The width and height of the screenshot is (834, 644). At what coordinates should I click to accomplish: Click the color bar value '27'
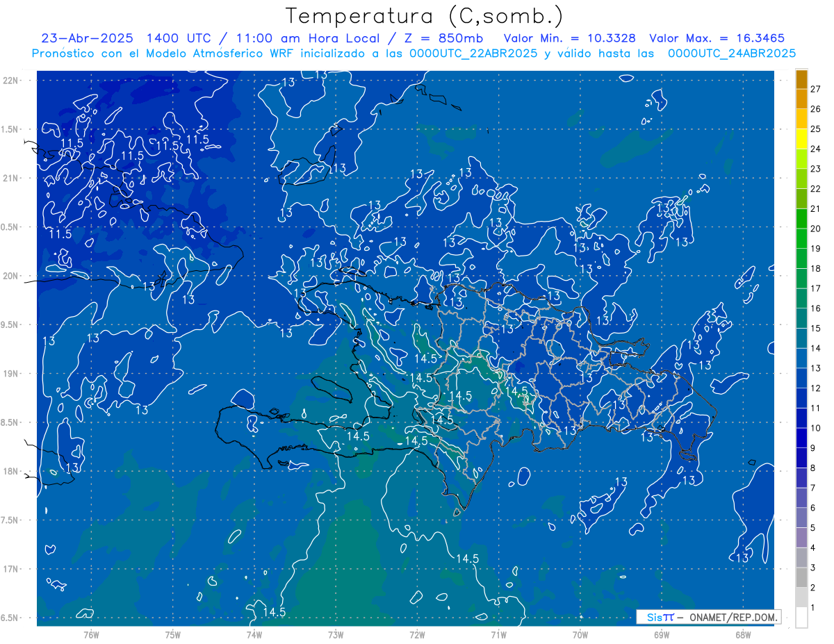click(x=815, y=89)
